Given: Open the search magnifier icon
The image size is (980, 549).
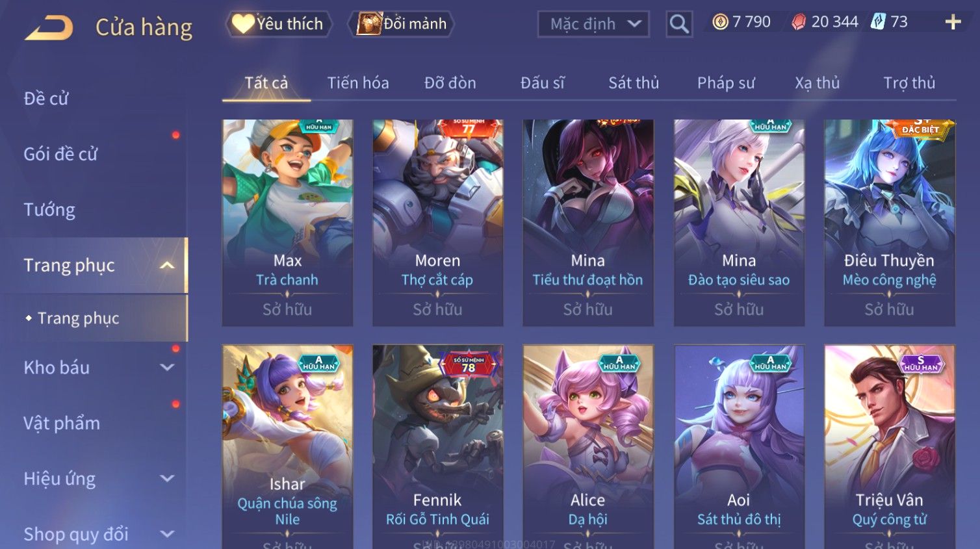Looking at the screenshot, I should click(679, 24).
